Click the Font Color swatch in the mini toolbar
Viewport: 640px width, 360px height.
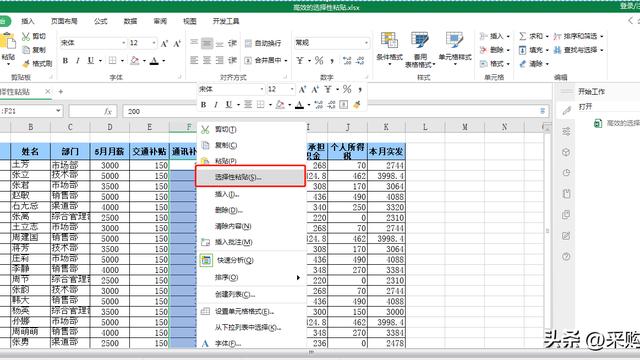click(x=299, y=104)
